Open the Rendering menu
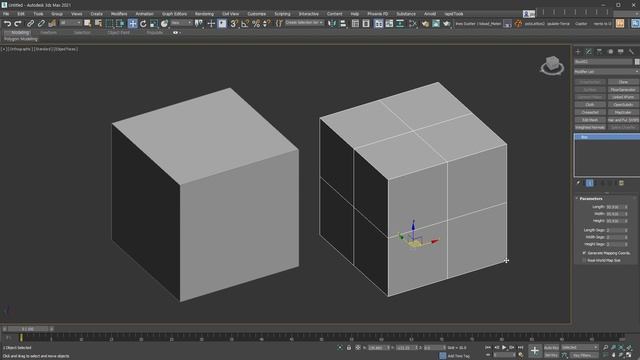 pos(204,13)
